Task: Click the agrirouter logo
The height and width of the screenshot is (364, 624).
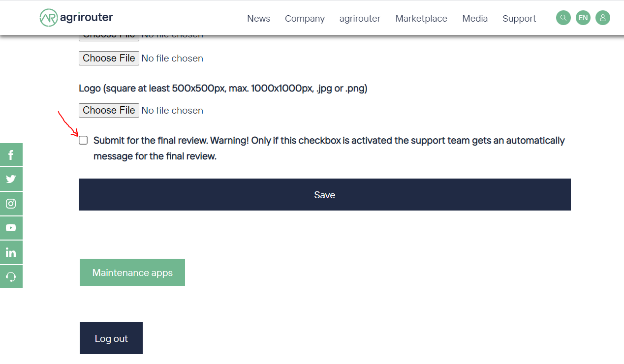Action: [76, 17]
